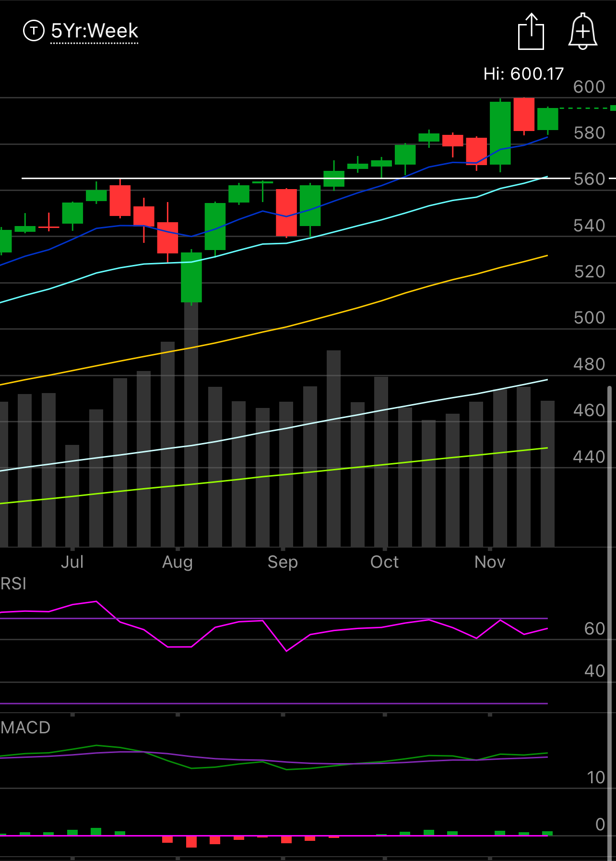Screen dimensions: 616x861
Task: Select the Oct date axis label
Action: coord(384,562)
